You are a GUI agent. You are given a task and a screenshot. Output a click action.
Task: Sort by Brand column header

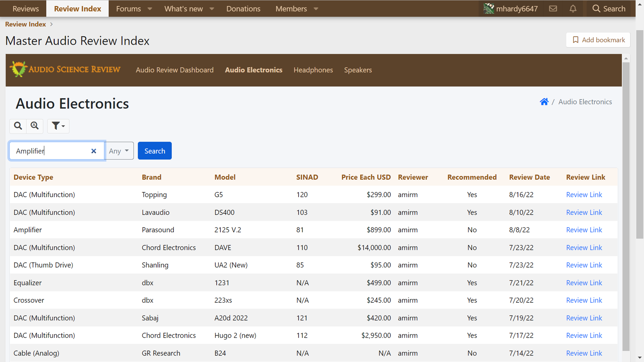pyautogui.click(x=151, y=177)
